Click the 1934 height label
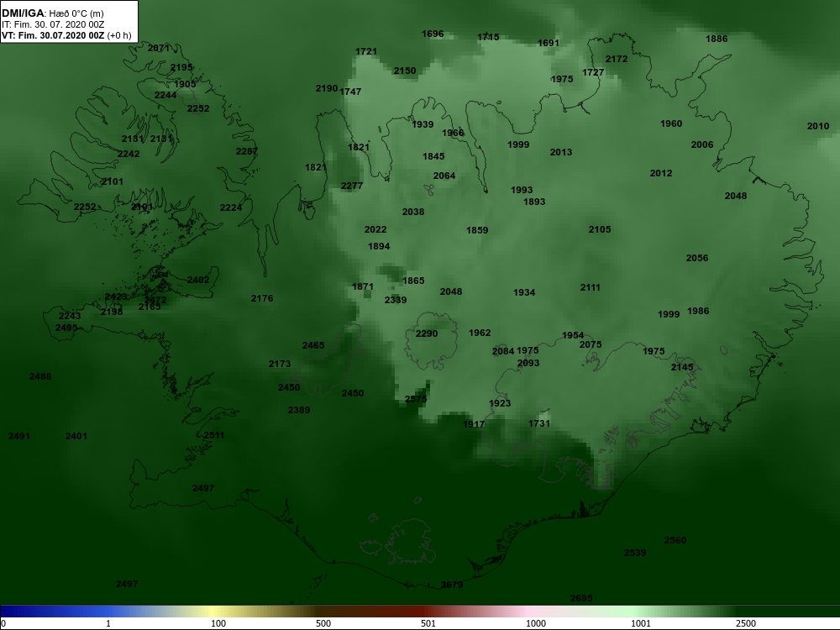 (x=524, y=292)
